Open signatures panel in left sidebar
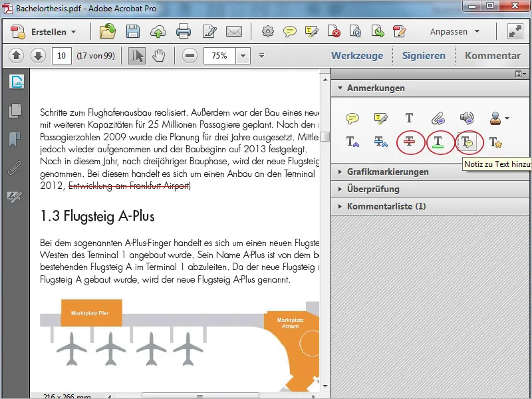Viewport: 532px width, 399px height. point(15,196)
